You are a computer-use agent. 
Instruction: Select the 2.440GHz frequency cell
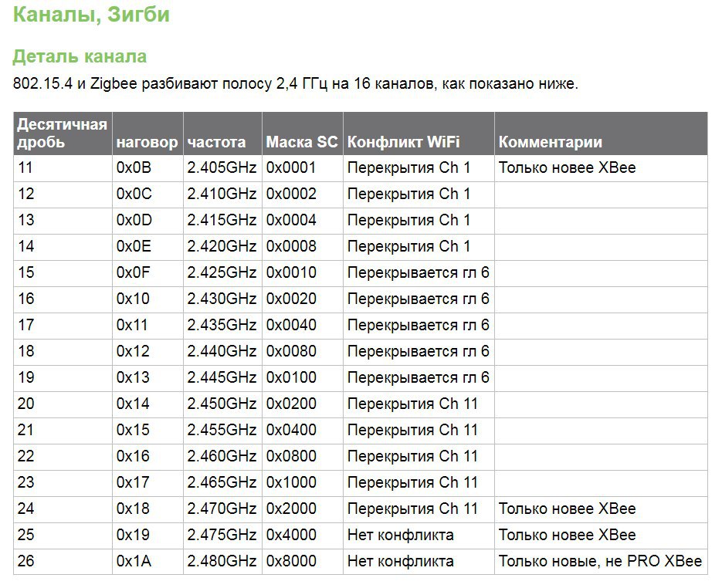tap(222, 351)
